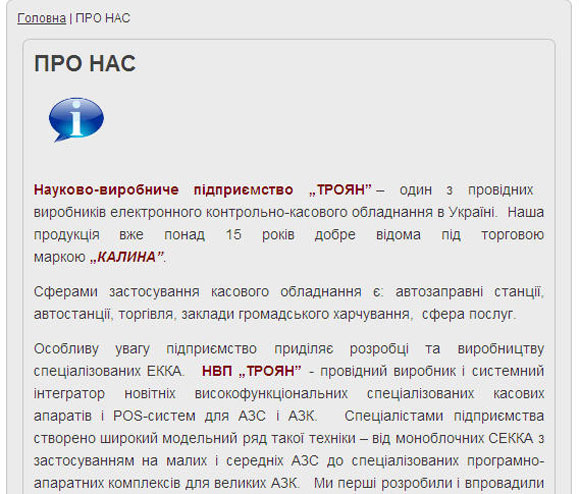Click the ПРО НАС breadcrumb text
Image resolution: width=580 pixels, height=494 pixels.
pos(103,18)
